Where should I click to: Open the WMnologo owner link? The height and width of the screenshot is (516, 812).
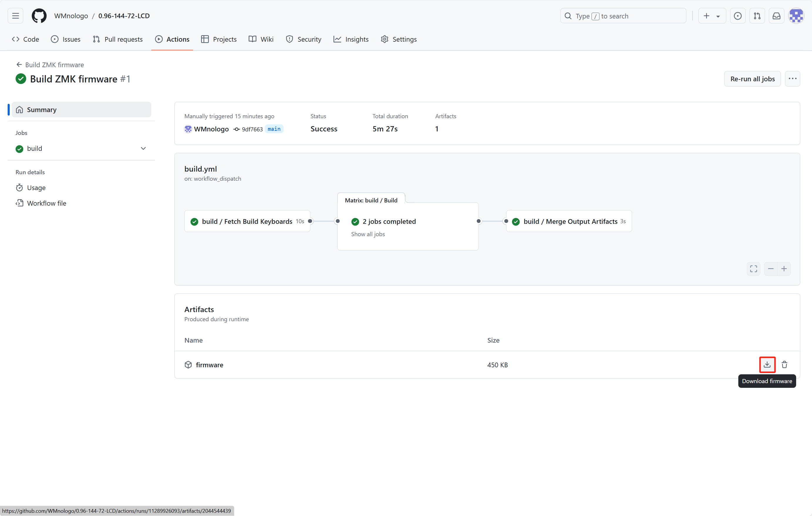pyautogui.click(x=71, y=16)
